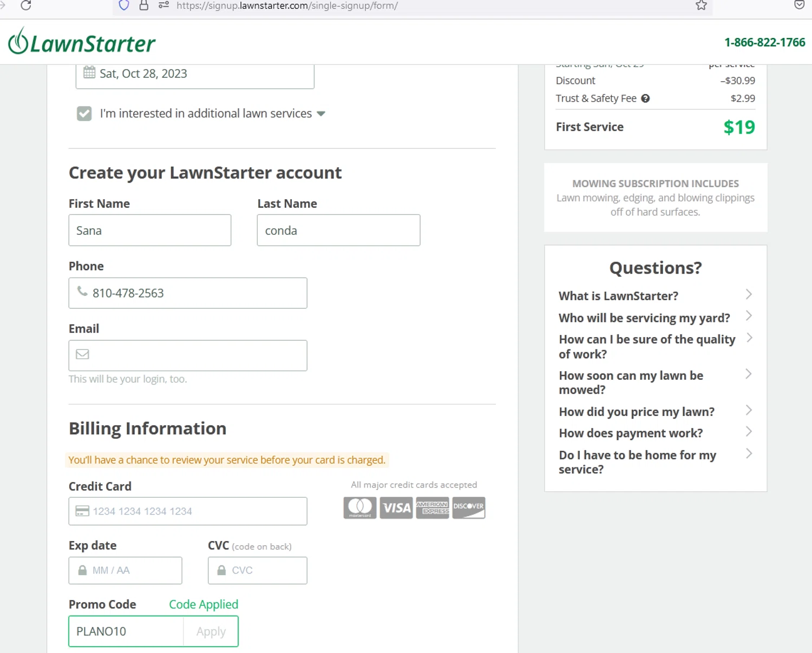Screen dimensions: 812x653
Task: Click the 'Questions?' heading
Action: [x=656, y=268]
